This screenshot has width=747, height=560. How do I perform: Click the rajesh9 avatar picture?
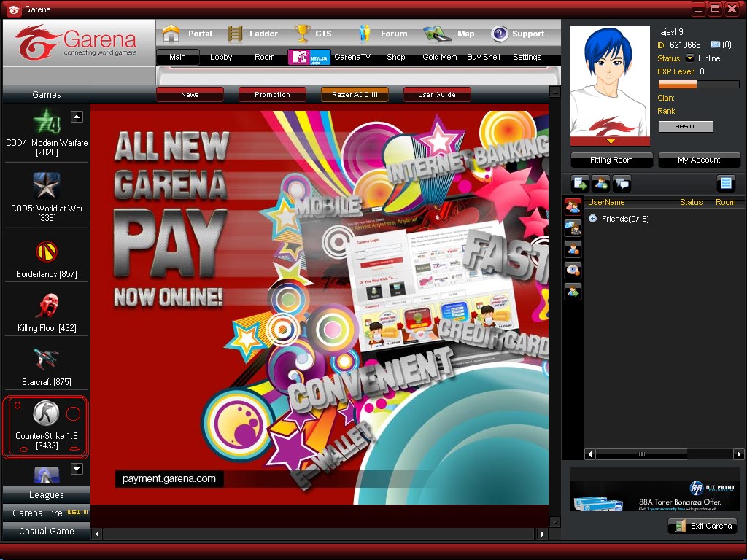click(610, 81)
